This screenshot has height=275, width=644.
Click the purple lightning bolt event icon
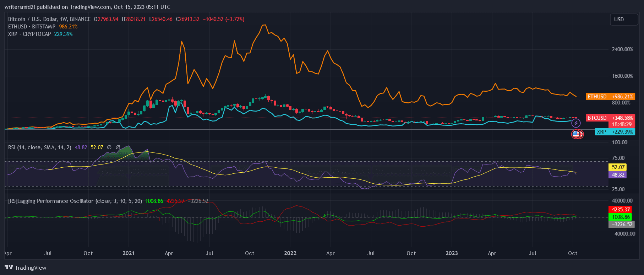(576, 123)
